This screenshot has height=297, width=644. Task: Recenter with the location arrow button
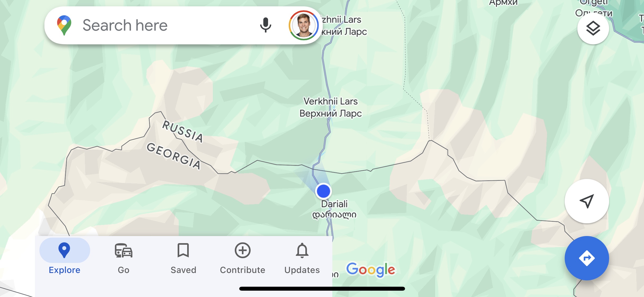[587, 201]
